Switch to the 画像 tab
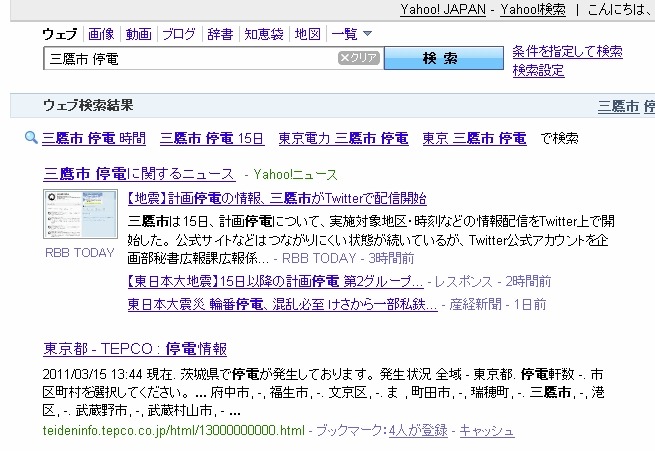This screenshot has height=451, width=655. pyautogui.click(x=101, y=34)
